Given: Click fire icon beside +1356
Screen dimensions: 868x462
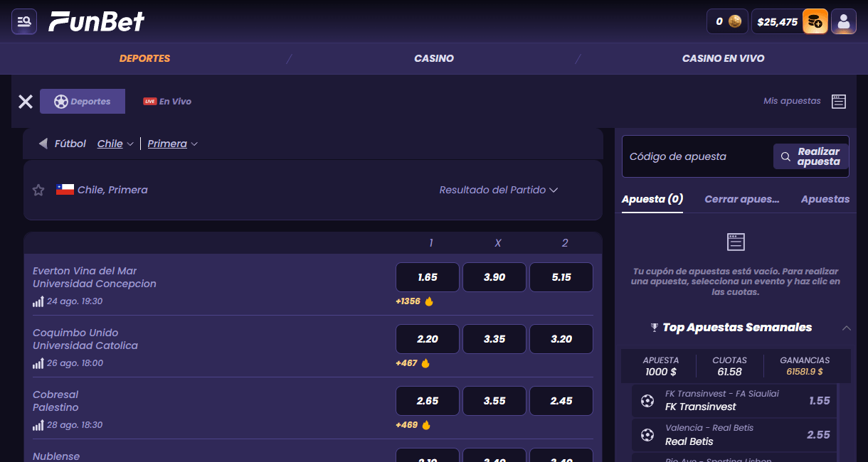Looking at the screenshot, I should coord(429,301).
